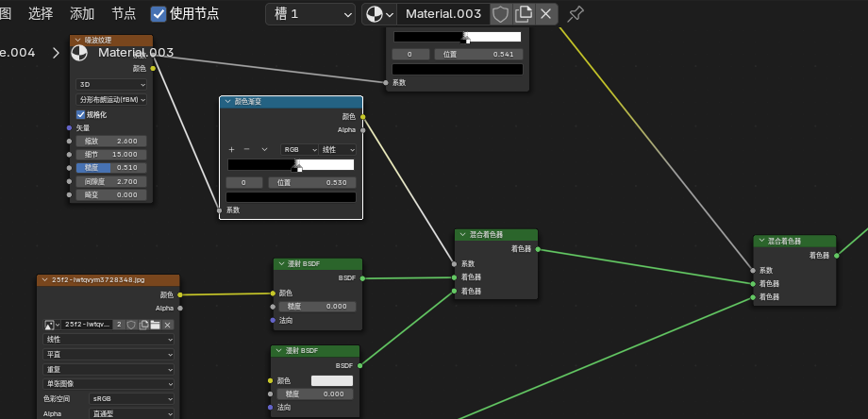Add a color stop with the plus icon
The height and width of the screenshot is (419, 868).
[x=231, y=149]
